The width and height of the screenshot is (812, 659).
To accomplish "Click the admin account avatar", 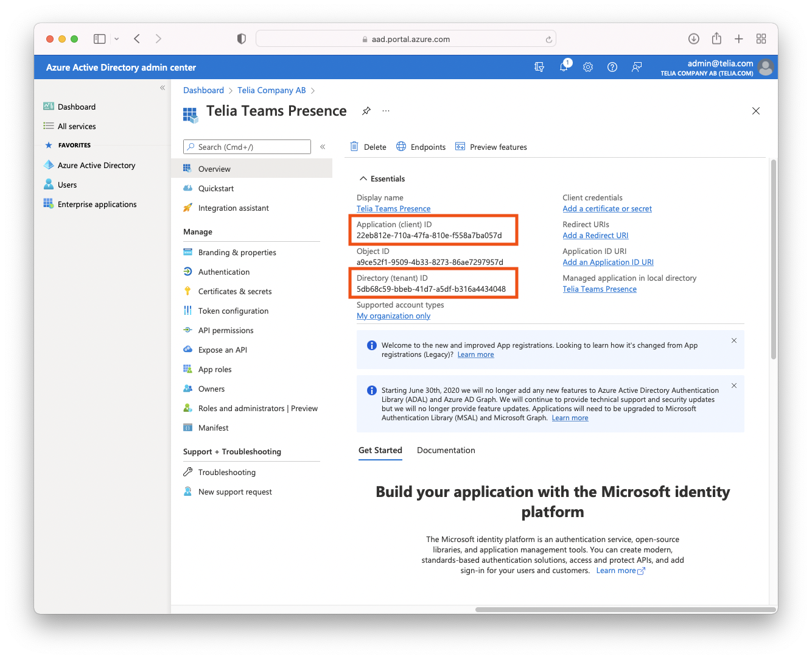I will (766, 67).
